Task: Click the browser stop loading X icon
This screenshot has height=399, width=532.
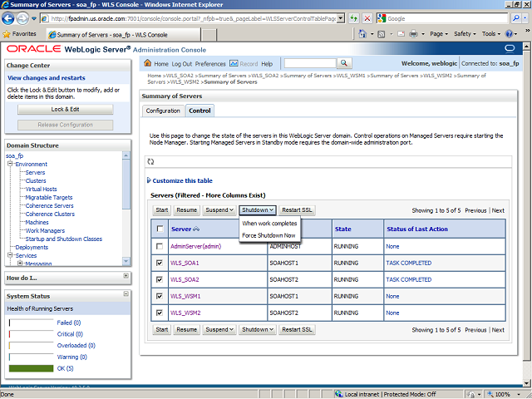Action: 368,18
